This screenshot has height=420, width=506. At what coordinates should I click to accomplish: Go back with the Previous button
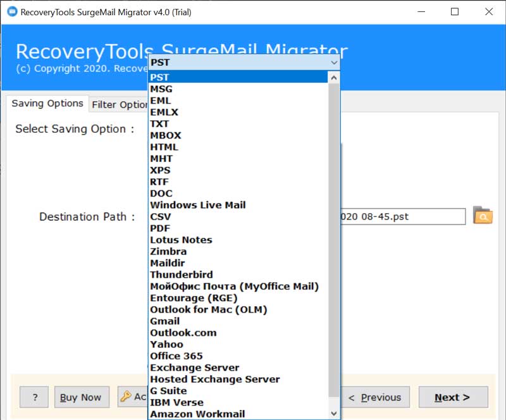[x=375, y=397]
